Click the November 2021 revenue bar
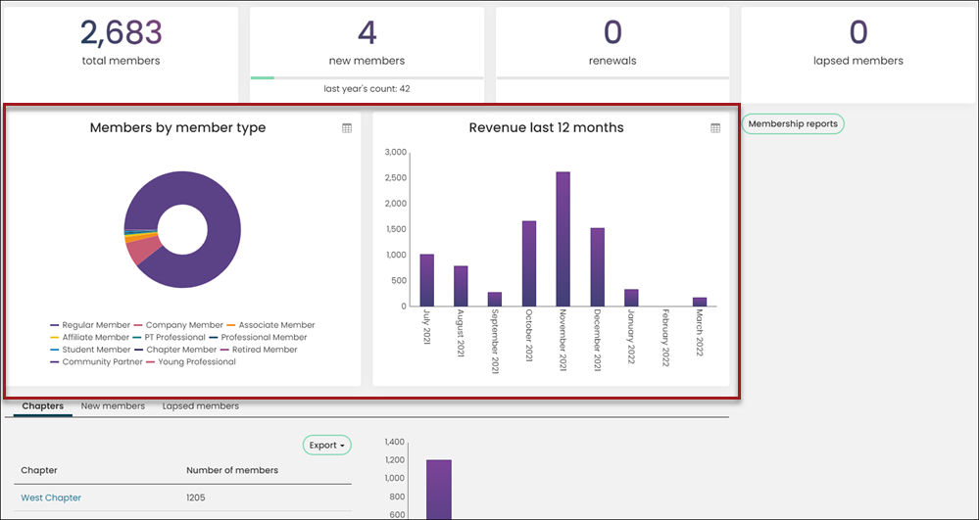The height and width of the screenshot is (520, 980). click(x=563, y=239)
